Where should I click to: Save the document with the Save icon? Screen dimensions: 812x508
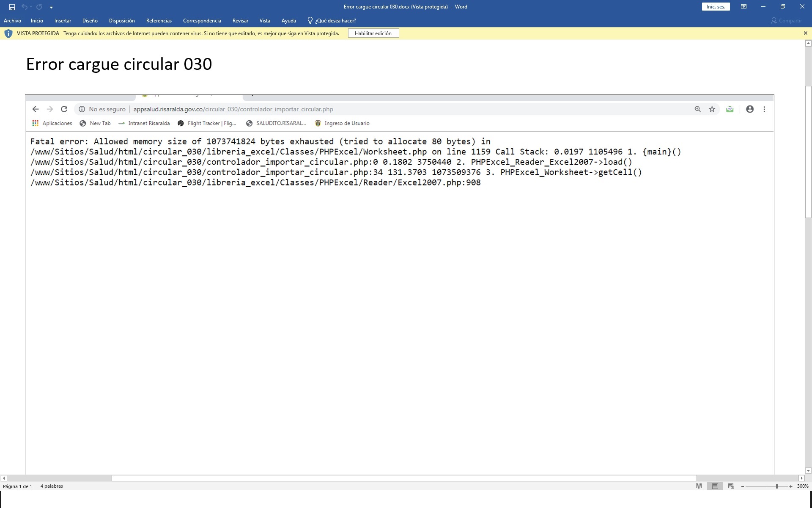[12, 7]
